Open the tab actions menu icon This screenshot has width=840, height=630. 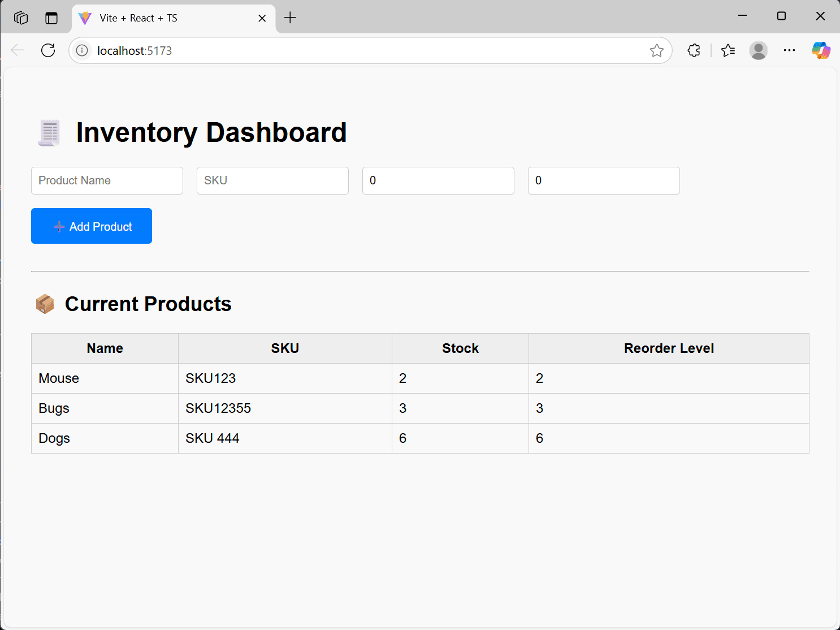pos(51,18)
